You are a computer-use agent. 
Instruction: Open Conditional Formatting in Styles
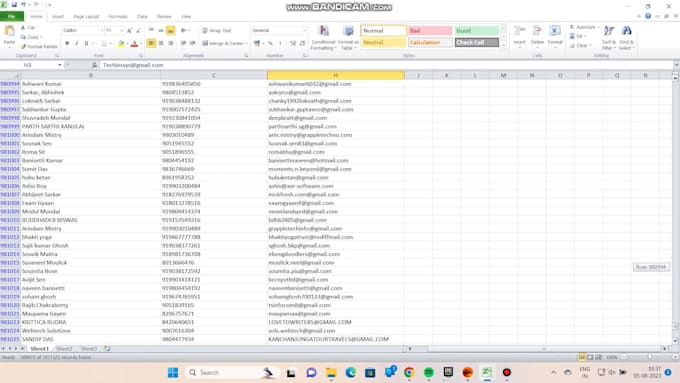(324, 38)
